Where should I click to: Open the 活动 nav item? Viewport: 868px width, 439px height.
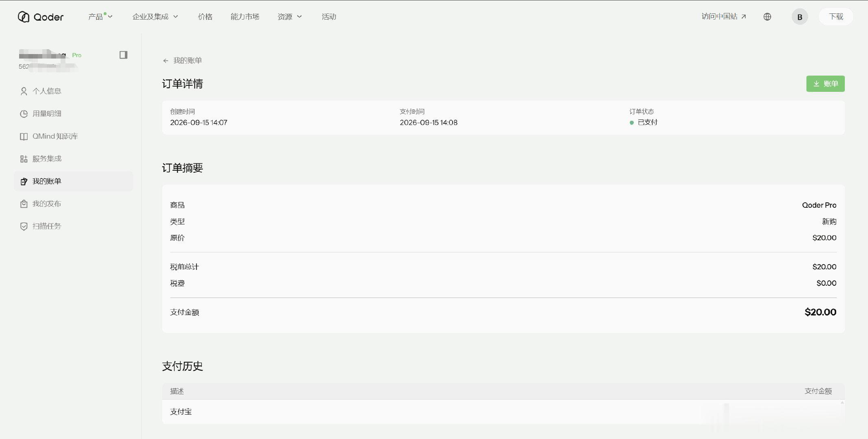pos(329,17)
